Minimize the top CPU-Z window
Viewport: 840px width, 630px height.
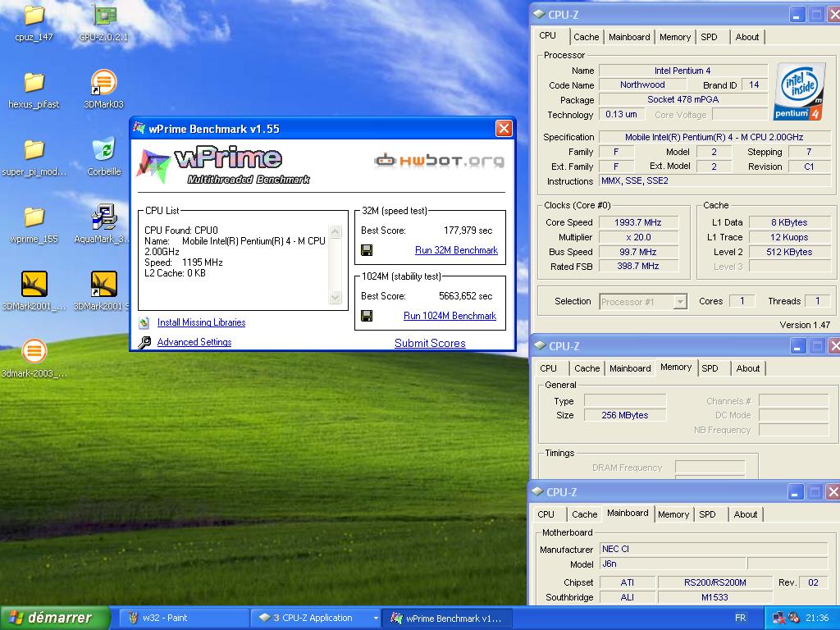click(796, 15)
